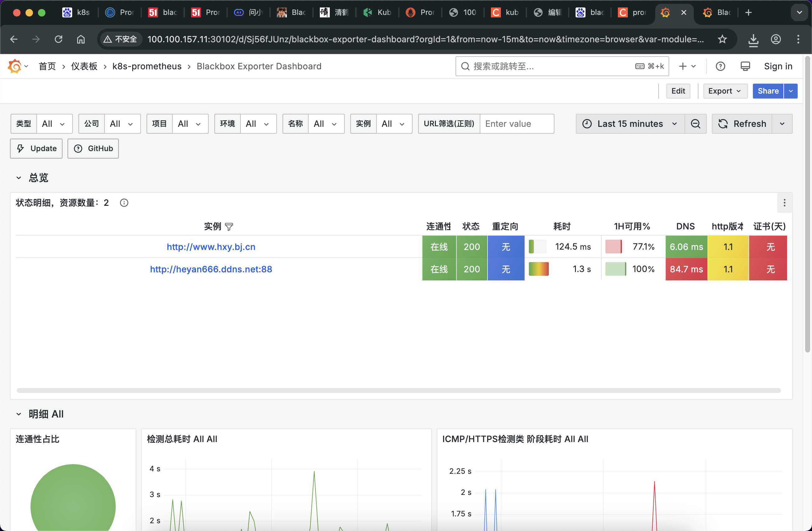Open a new browser tab with plus
This screenshot has width=812, height=531.
(x=749, y=13)
